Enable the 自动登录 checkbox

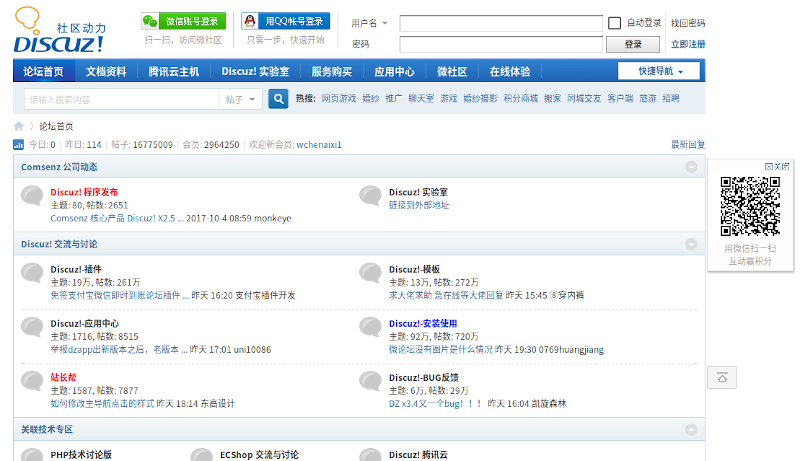coord(614,23)
